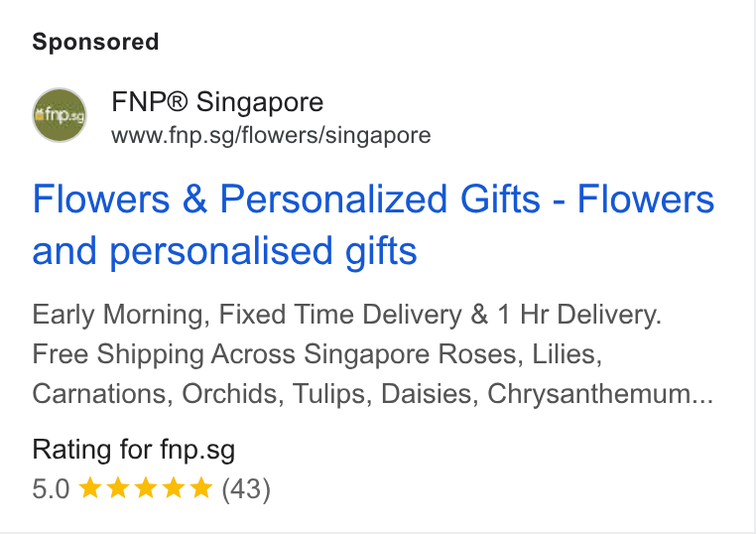Screen dimensions: 756x534
Task: Click the fourth gold rating star
Action: pyautogui.click(x=174, y=487)
